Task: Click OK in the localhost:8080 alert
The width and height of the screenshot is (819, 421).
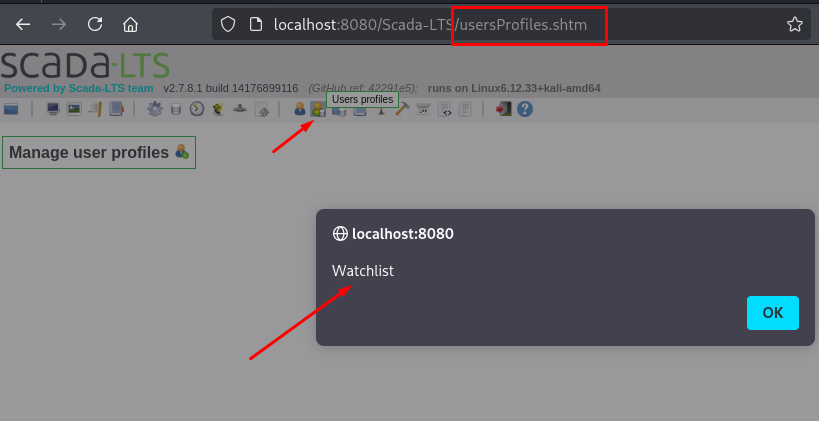Action: click(x=773, y=313)
